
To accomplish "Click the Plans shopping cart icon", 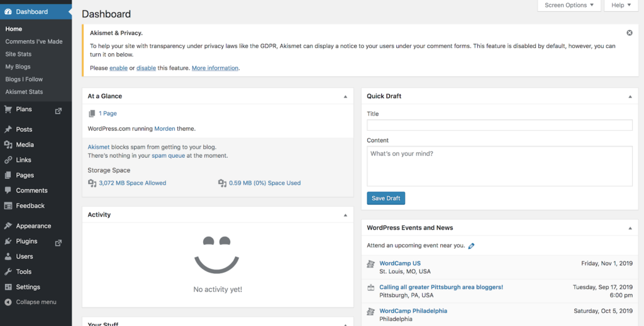I will (x=8, y=109).
